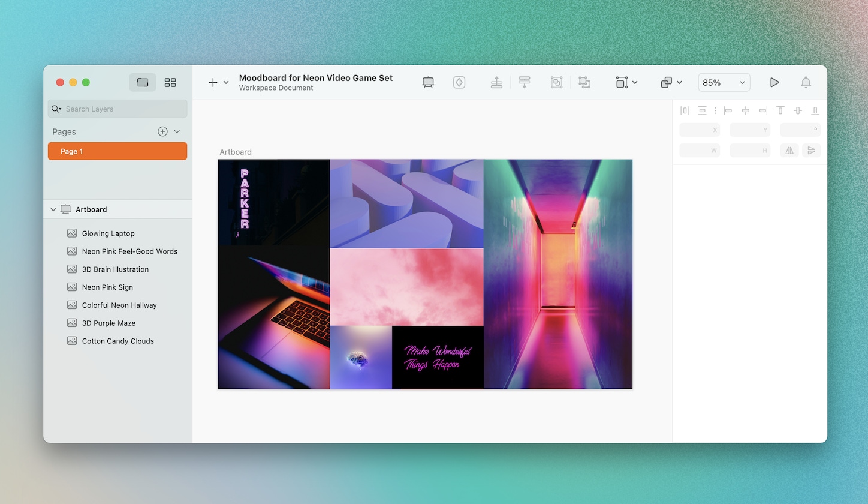Select the Artboard tool in the toolbar
Screen dimensions: 868x504
click(427, 82)
